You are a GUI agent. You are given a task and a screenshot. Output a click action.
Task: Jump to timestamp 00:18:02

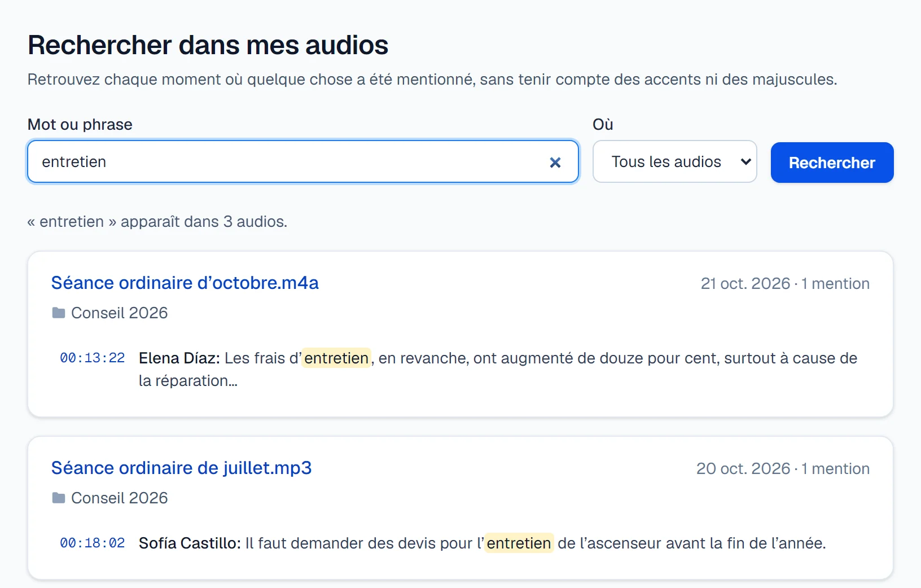(x=93, y=543)
